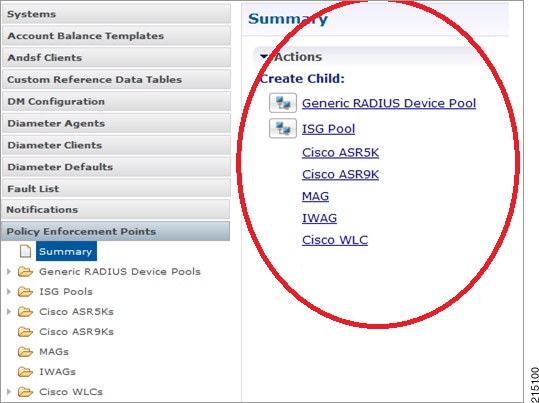
Task: Click the Generic RADIUS Device Pool network icon
Action: click(283, 103)
